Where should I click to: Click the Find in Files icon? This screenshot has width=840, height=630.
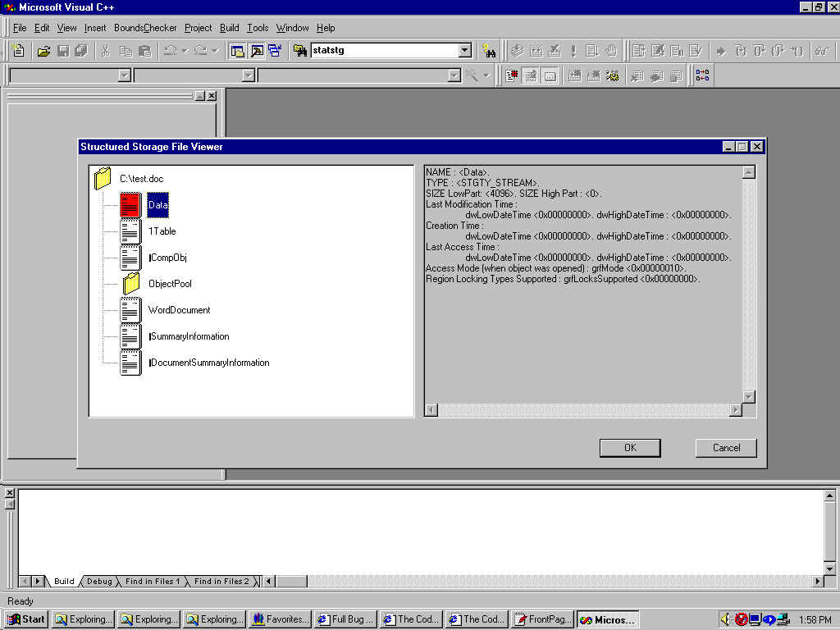click(x=300, y=51)
